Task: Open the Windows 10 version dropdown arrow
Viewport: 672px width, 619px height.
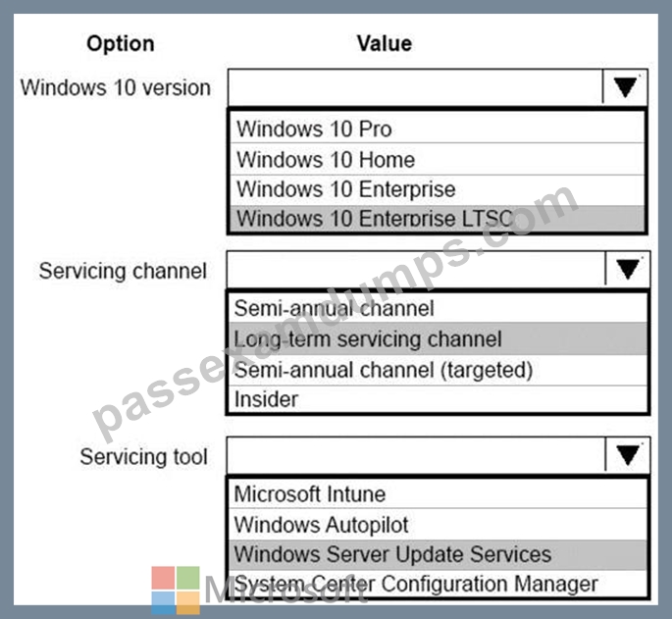Action: click(x=625, y=87)
